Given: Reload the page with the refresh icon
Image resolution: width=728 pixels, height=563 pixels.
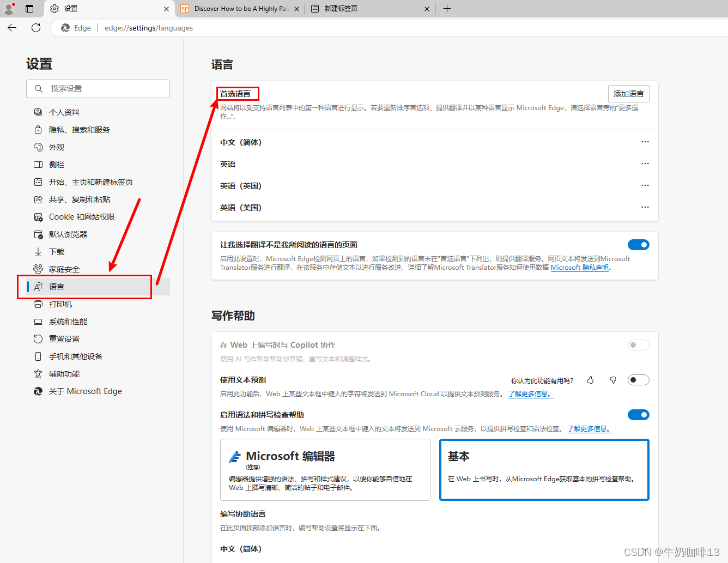Looking at the screenshot, I should point(36,28).
